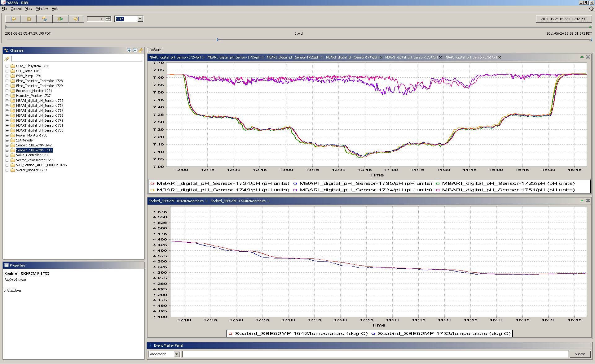Click the end time 15:52:01.342 PDT button
The height and width of the screenshot is (364, 595).
click(564, 19)
